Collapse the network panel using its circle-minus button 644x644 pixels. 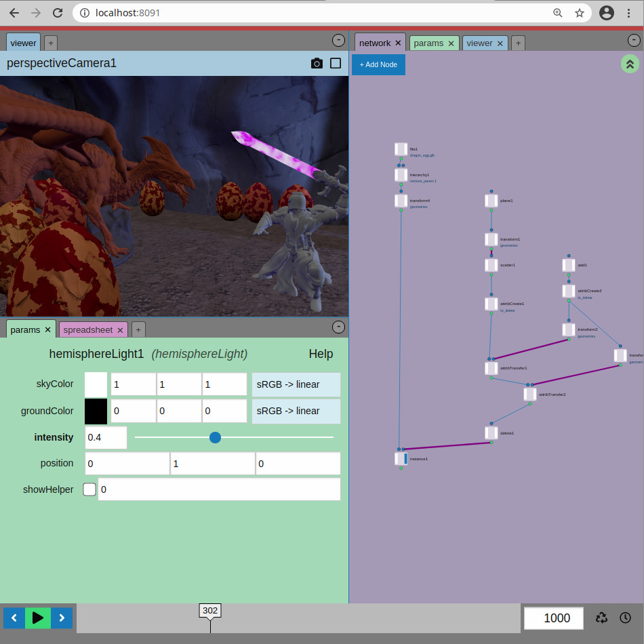[634, 40]
